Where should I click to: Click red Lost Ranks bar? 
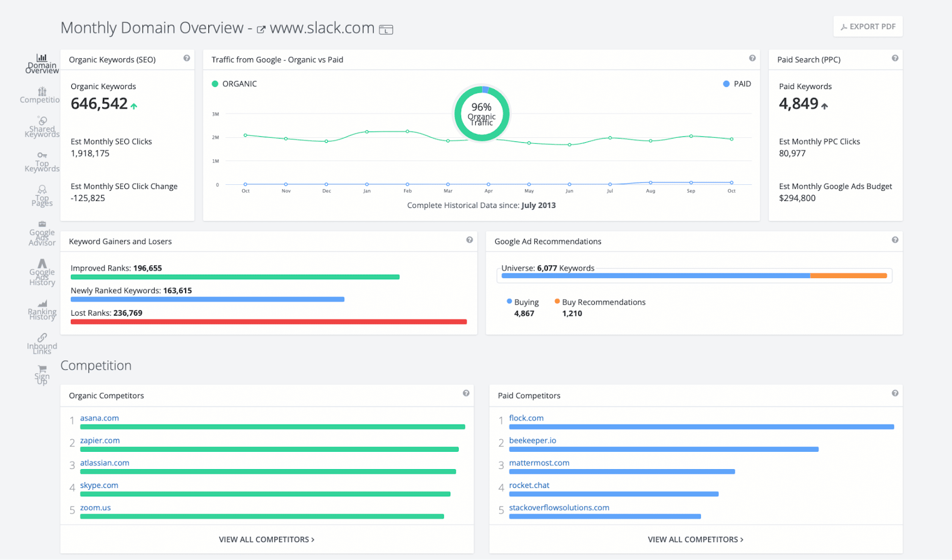(x=269, y=322)
